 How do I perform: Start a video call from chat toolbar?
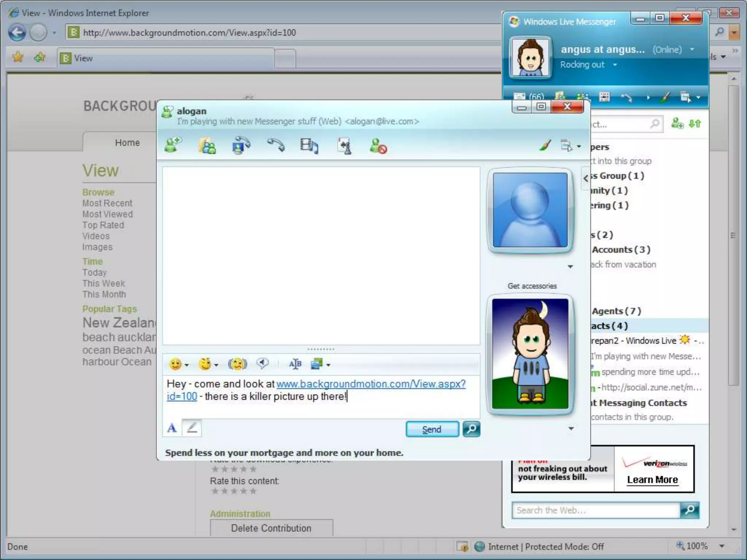(241, 146)
